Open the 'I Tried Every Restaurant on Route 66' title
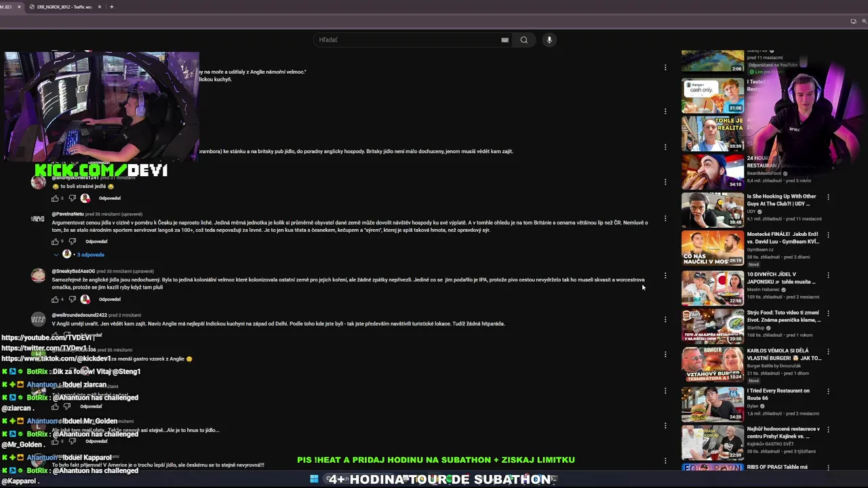The height and width of the screenshot is (488, 868). pos(778,394)
